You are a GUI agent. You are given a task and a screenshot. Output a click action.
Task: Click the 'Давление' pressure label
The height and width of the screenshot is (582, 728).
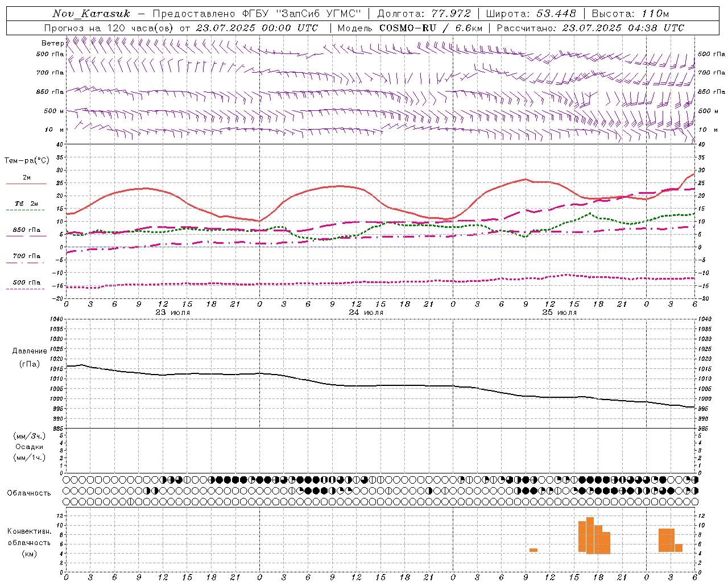tap(30, 351)
